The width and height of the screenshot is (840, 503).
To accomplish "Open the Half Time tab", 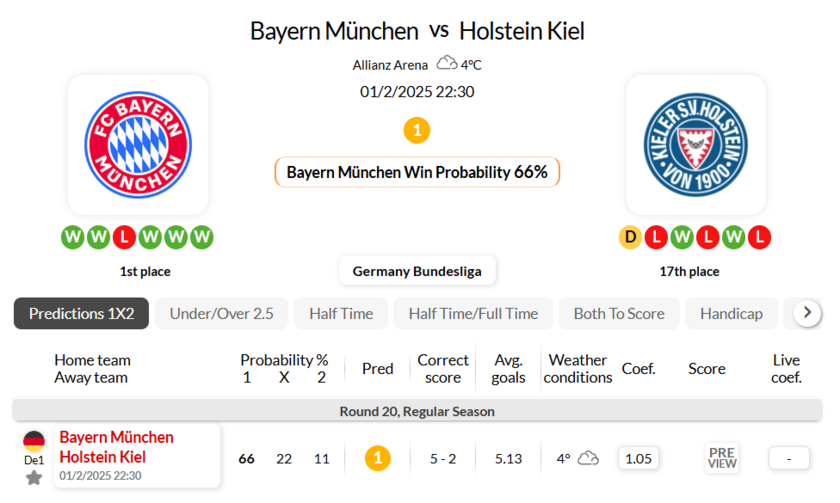I will click(x=341, y=313).
